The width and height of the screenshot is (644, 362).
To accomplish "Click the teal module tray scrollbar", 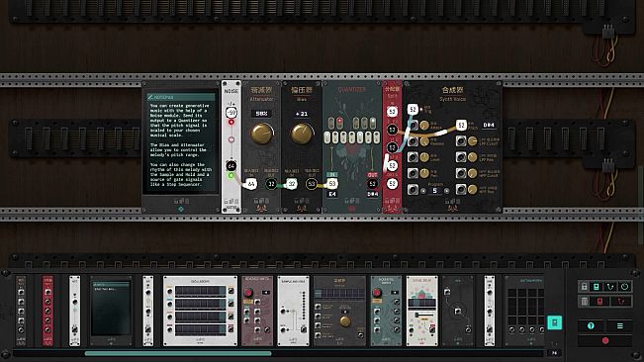I will pos(178,353).
